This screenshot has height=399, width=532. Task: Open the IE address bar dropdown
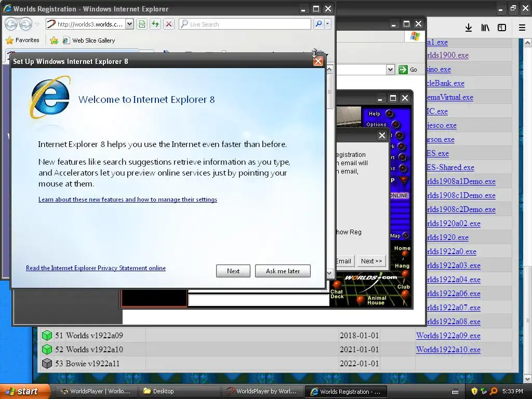(129, 24)
